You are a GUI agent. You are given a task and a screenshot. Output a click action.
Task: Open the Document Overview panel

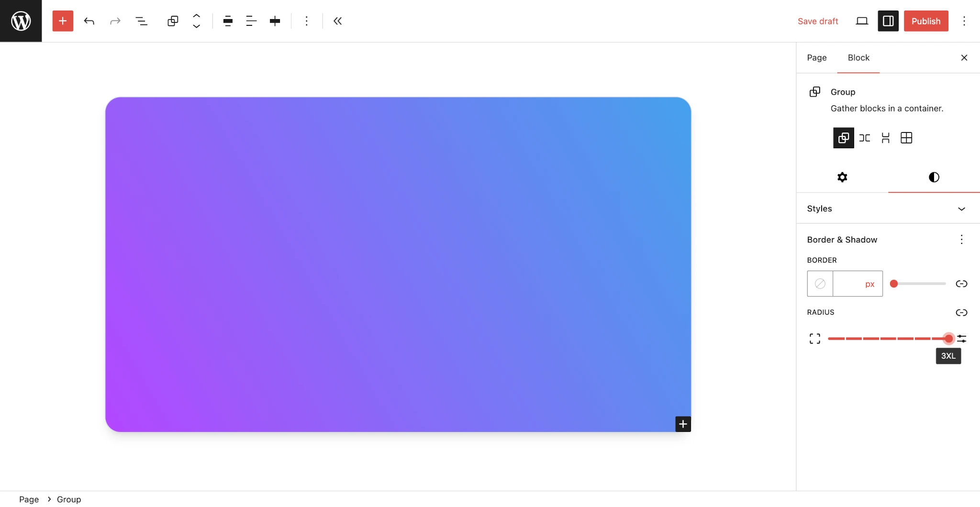(142, 21)
